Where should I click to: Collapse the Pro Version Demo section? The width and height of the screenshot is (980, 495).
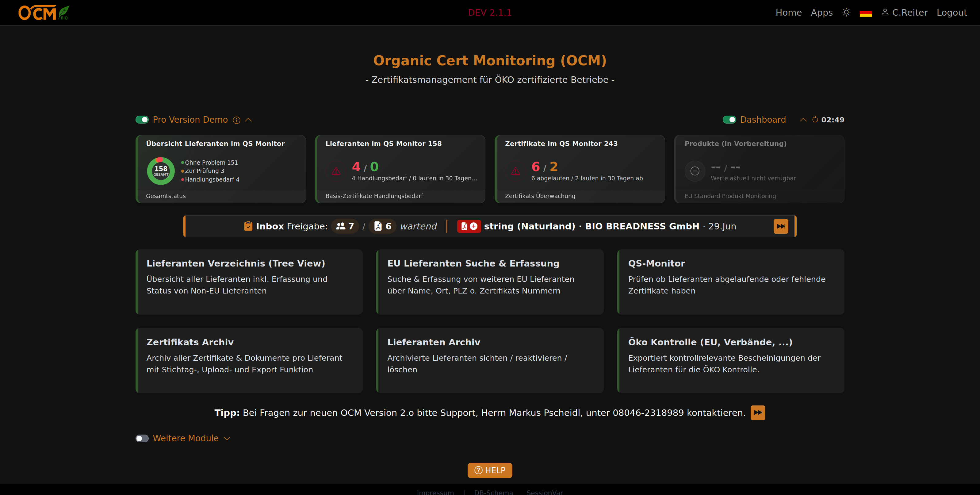pos(248,120)
